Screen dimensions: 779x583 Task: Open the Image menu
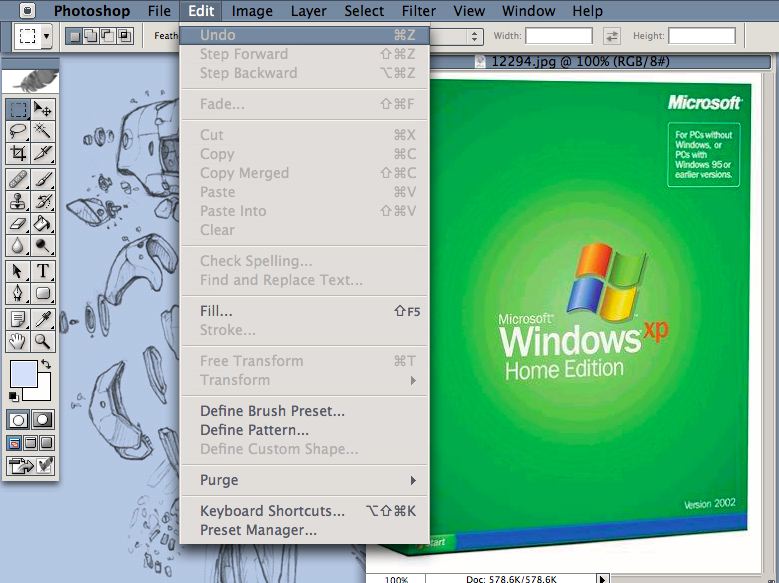pyautogui.click(x=252, y=10)
